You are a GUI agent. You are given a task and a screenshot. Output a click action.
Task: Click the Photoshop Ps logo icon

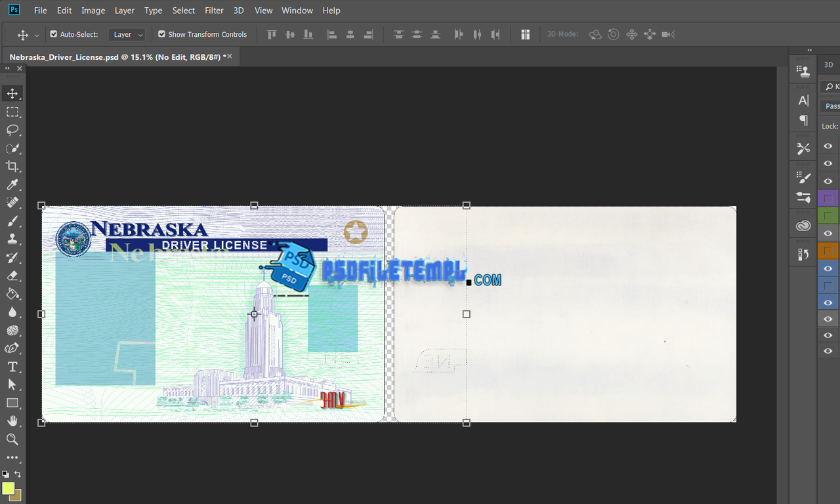pyautogui.click(x=14, y=10)
